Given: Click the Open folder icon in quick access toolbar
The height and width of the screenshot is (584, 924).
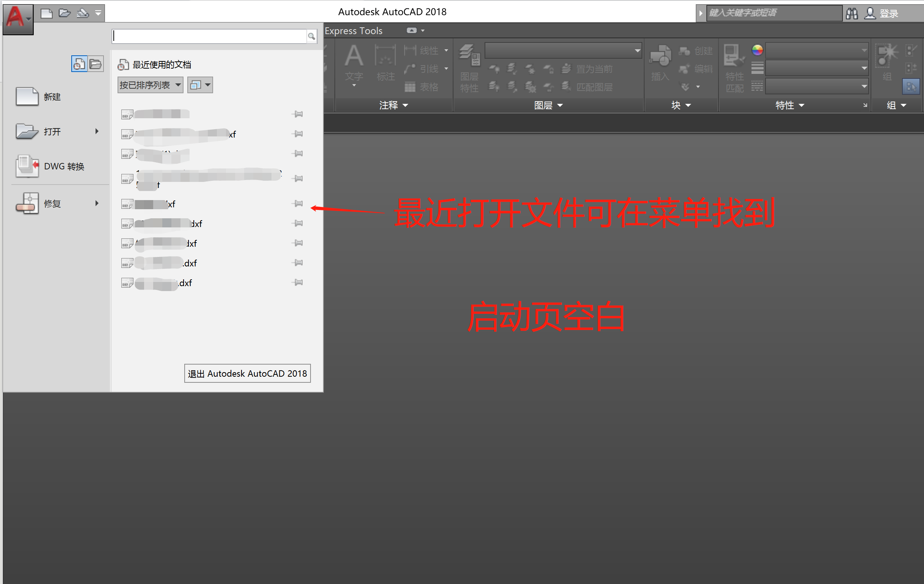Looking at the screenshot, I should coord(64,13).
